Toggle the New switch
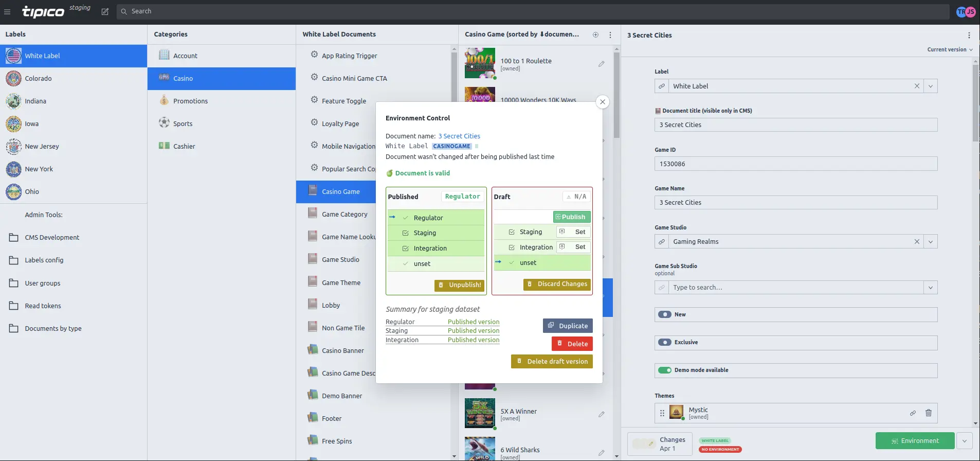980x461 pixels. click(x=665, y=314)
